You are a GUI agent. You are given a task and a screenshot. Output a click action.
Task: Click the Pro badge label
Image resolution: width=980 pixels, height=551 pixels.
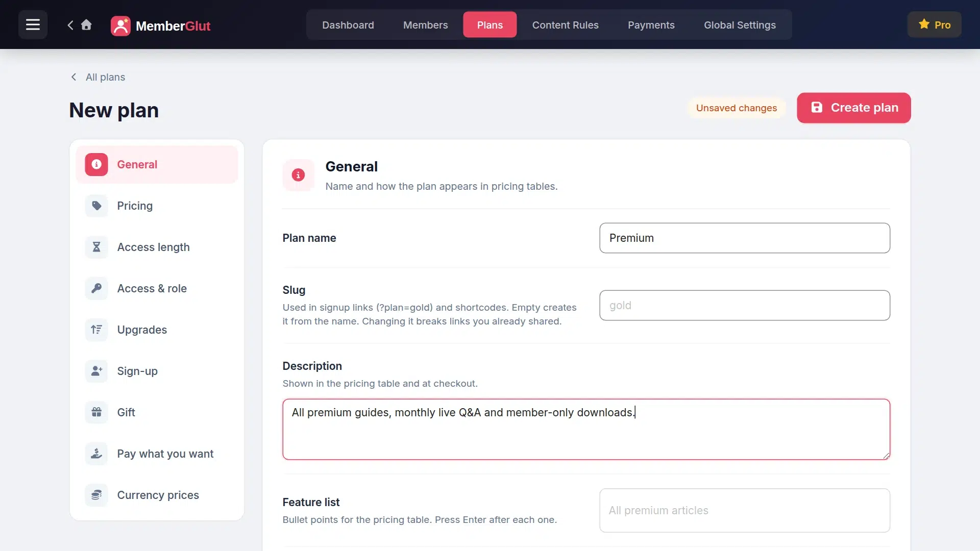942,25
